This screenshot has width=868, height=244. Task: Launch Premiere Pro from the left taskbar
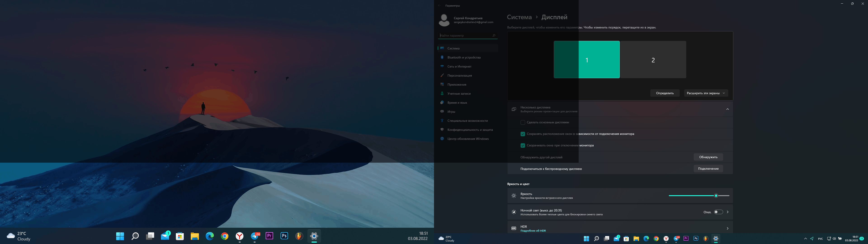tap(270, 236)
